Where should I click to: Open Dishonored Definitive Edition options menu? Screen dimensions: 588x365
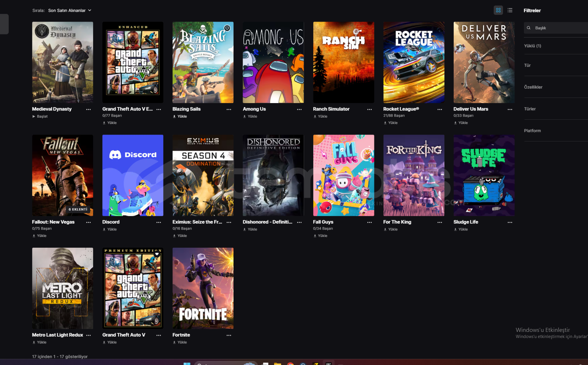tap(299, 222)
